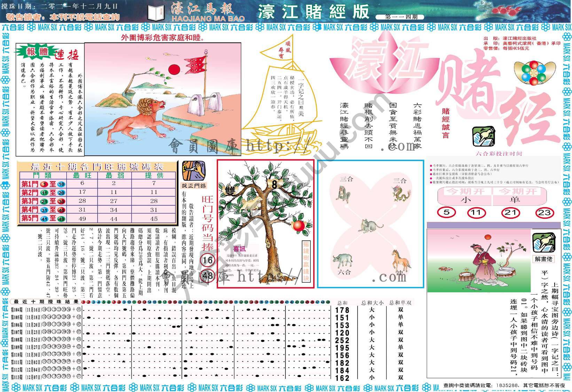Click the writing hand icon above 六合彩投注时间
The height and width of the screenshot is (392, 572).
484,137
